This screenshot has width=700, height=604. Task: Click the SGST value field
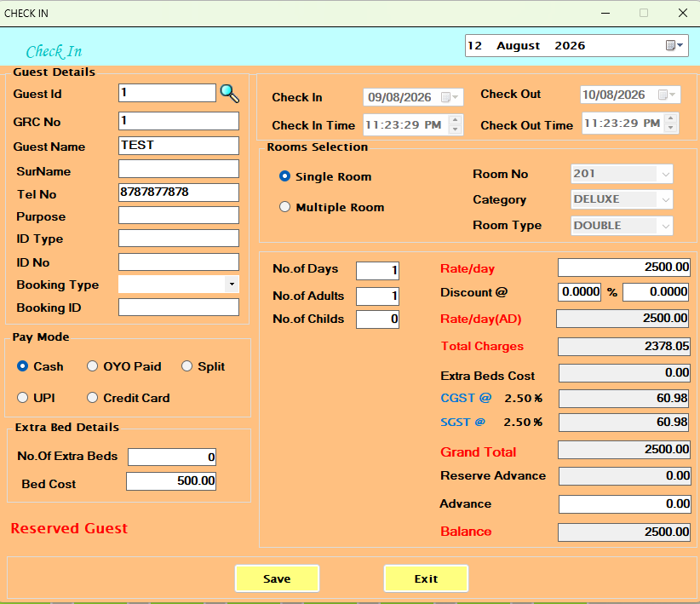click(x=623, y=423)
